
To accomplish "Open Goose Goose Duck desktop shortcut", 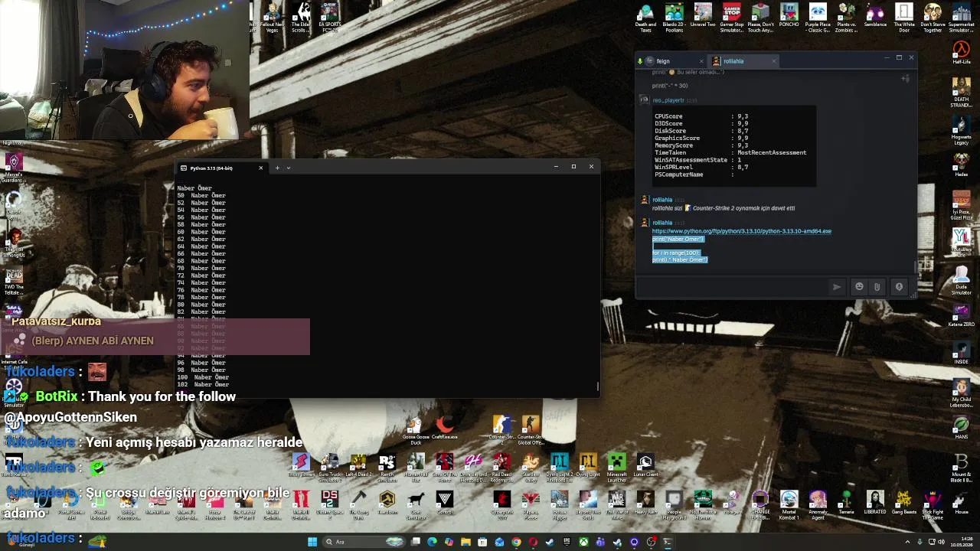I will [x=416, y=429].
